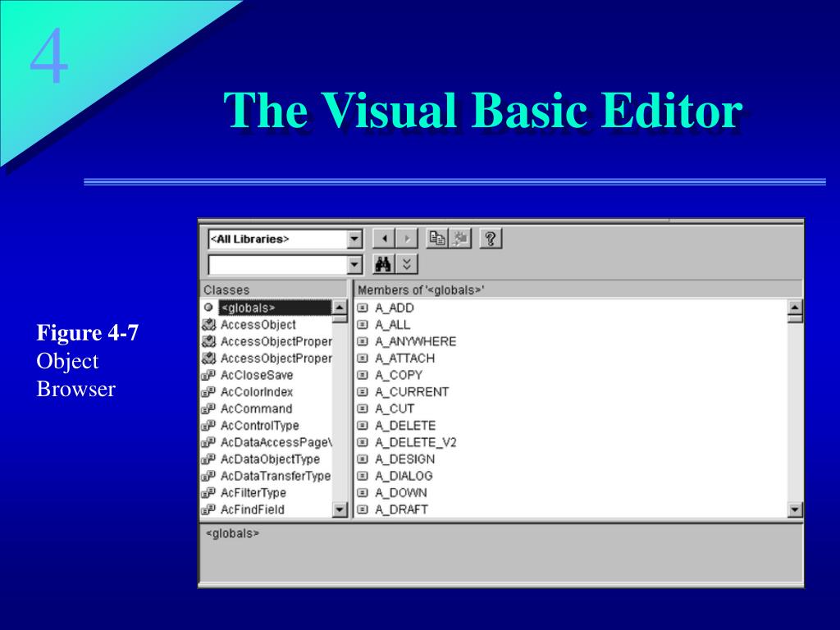Click icon beside AccessObject class

[x=208, y=325]
